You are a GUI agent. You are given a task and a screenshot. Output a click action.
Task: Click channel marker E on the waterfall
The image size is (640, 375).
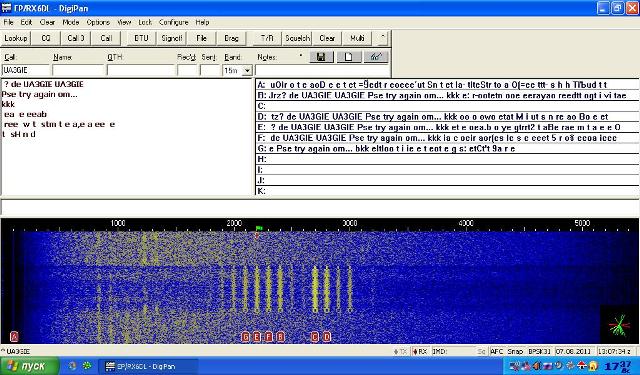tap(257, 337)
